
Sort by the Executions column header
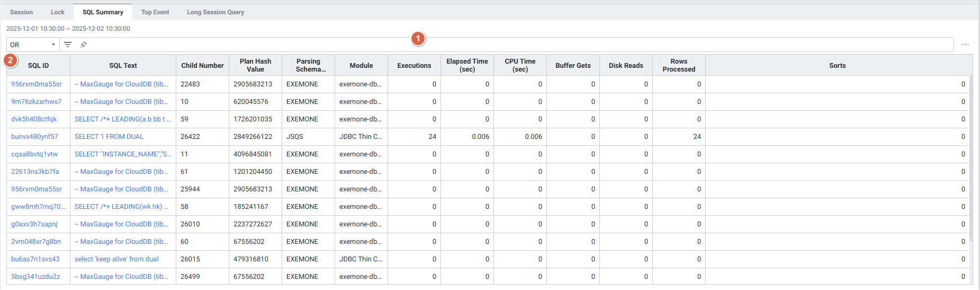(414, 66)
